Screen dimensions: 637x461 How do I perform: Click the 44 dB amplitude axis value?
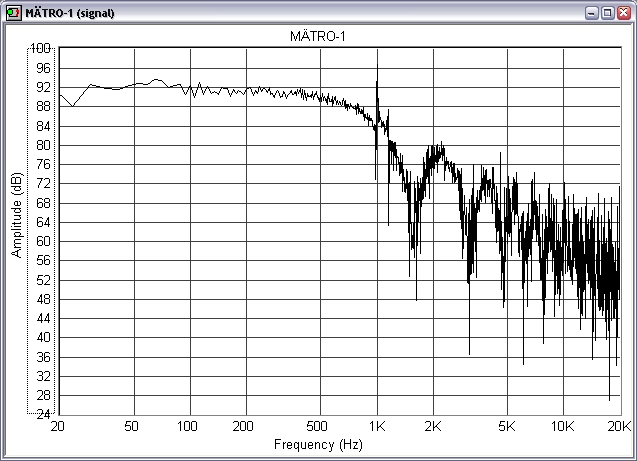point(43,318)
